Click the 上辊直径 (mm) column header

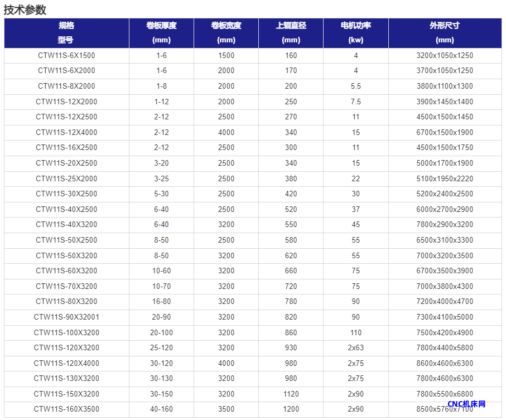pos(291,33)
